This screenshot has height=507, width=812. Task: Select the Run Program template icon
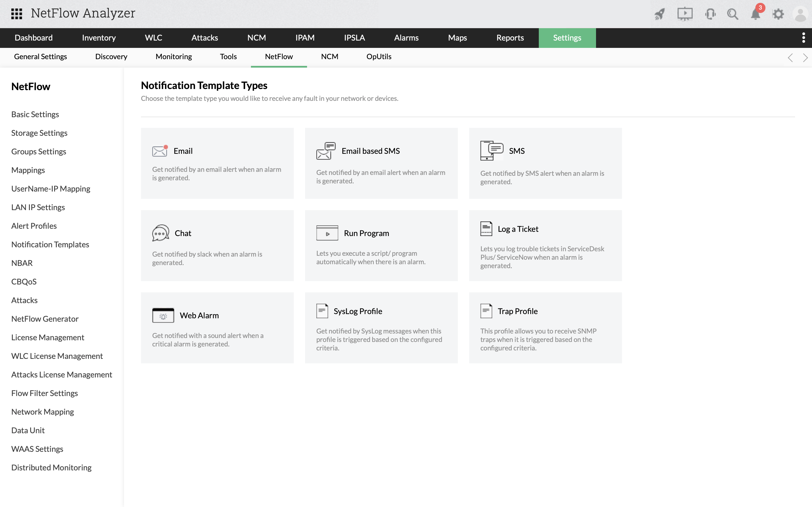(327, 233)
